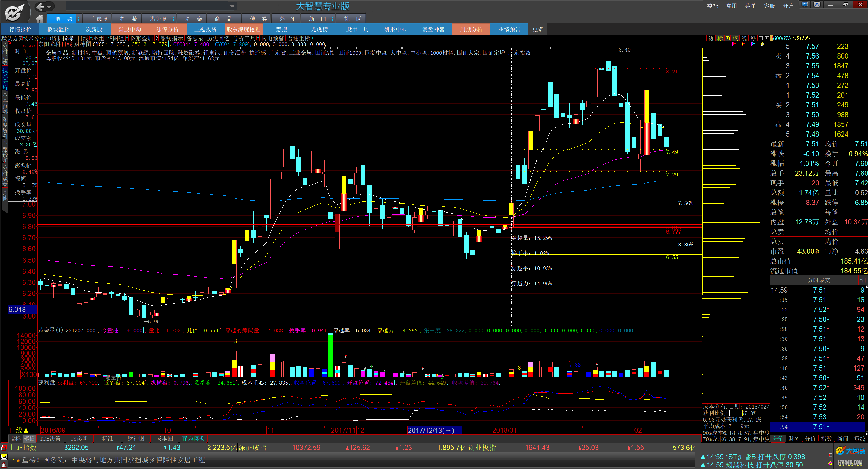Image resolution: width=868 pixels, height=469 pixels.
Task: Click the 2017/12/13(三) date marker on timeline
Action: [x=434, y=430]
